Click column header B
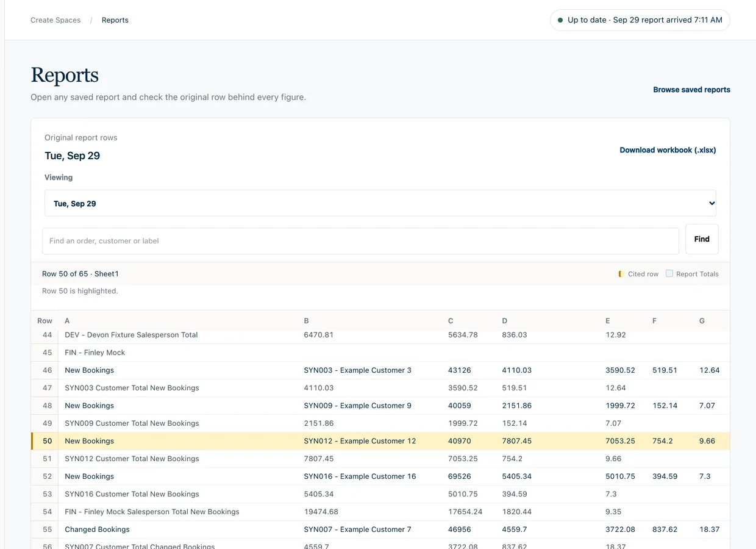 pyautogui.click(x=307, y=321)
